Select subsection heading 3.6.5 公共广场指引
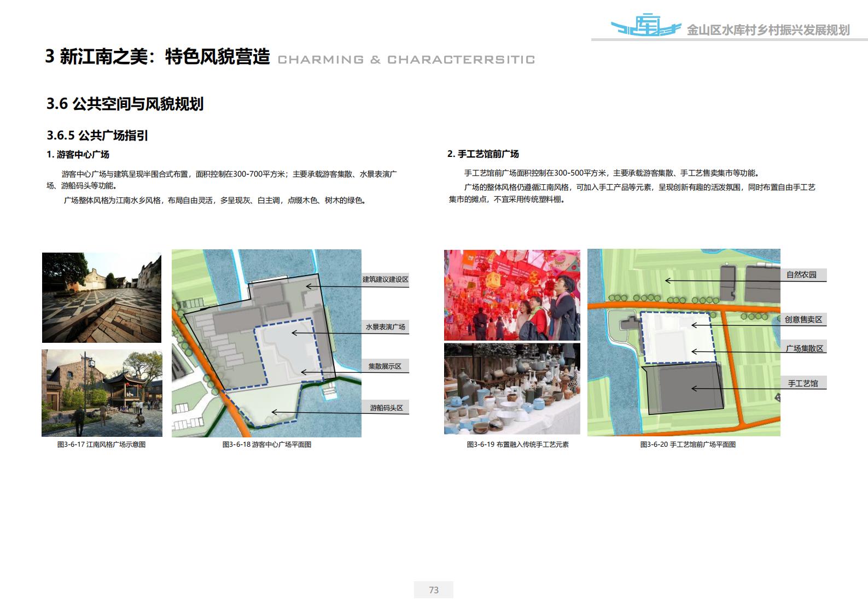This screenshot has width=868, height=614. [97, 136]
